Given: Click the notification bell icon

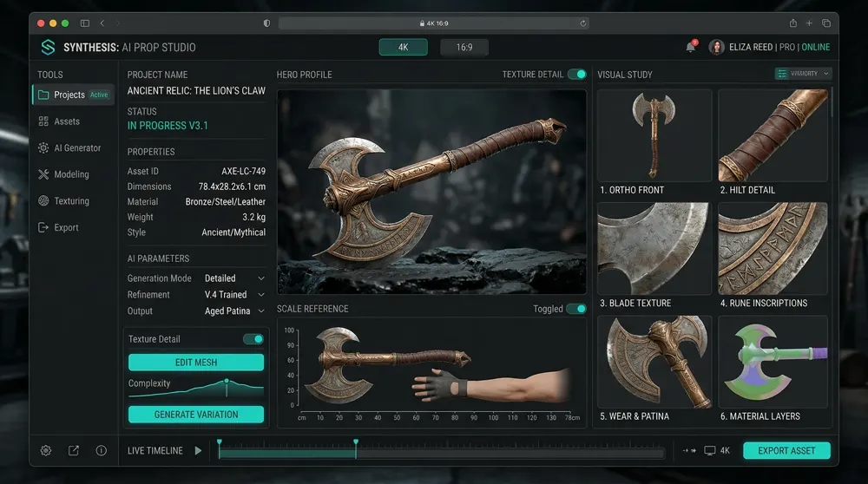Looking at the screenshot, I should [x=691, y=47].
